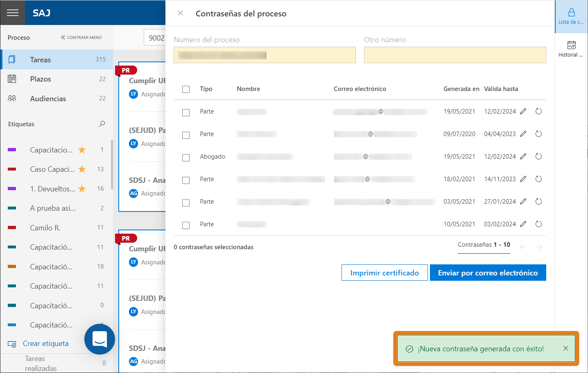Regenerate password for row generated 18/02/2021
The width and height of the screenshot is (588, 373).
coord(538,179)
